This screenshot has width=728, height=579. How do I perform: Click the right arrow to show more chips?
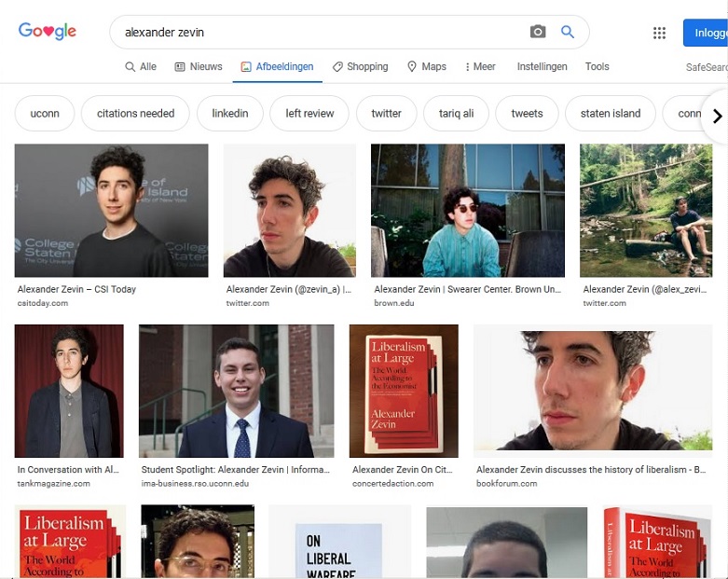click(x=717, y=116)
